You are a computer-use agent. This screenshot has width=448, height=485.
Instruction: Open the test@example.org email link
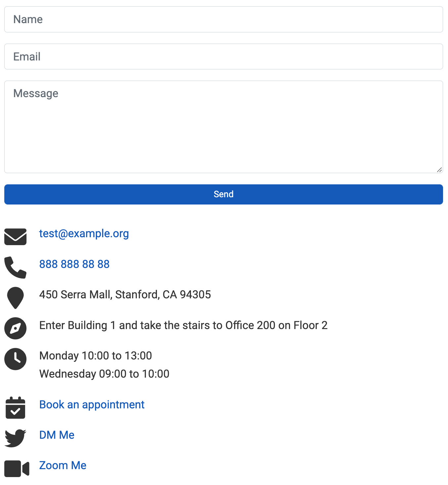pyautogui.click(x=84, y=234)
